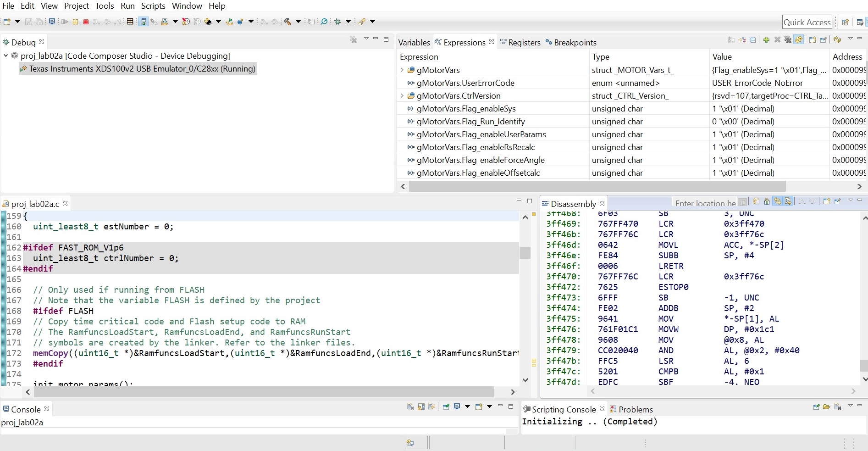Click the Restart icon with green arrow

(x=229, y=22)
